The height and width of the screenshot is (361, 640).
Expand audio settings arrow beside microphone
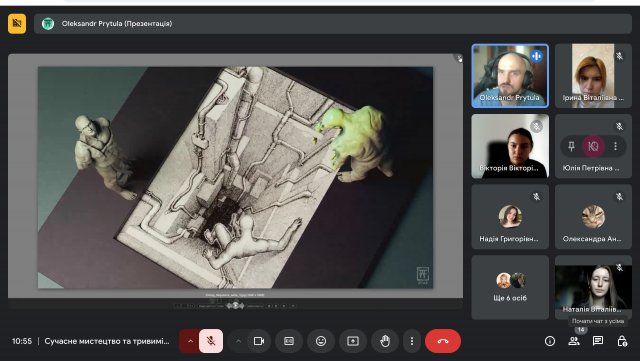point(190,341)
